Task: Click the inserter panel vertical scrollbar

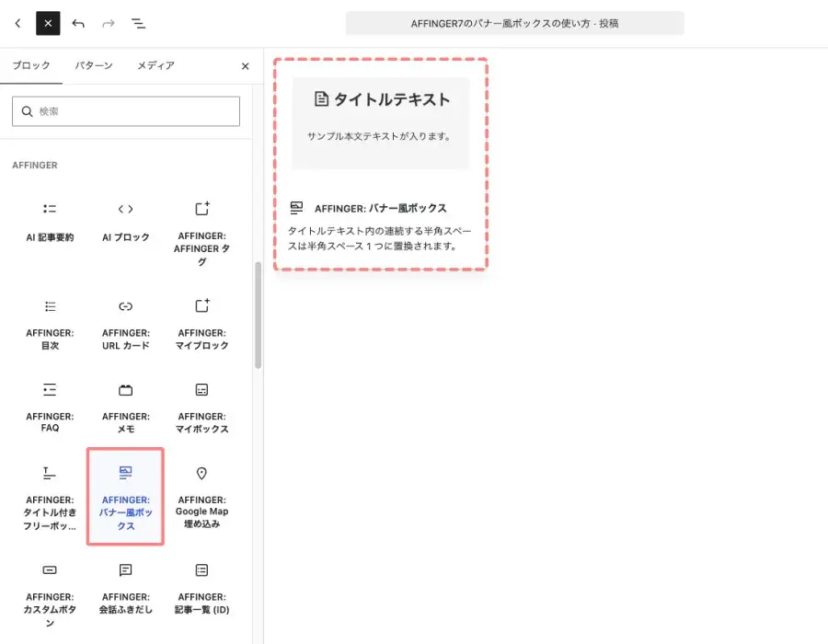Action: point(259,316)
